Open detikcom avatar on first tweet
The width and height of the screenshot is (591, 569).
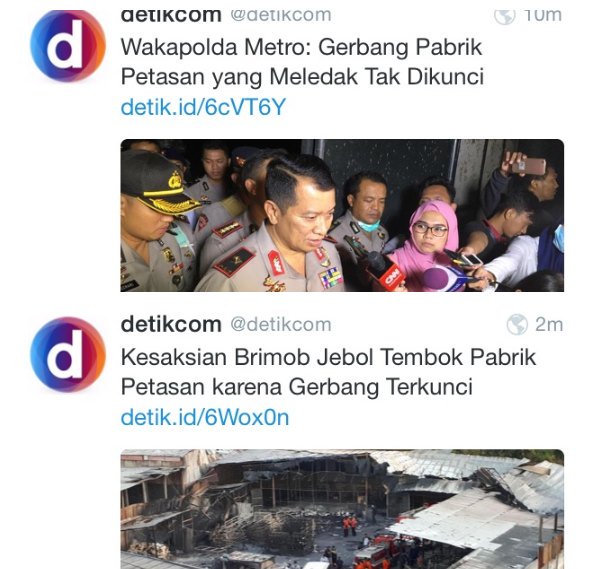68,45
